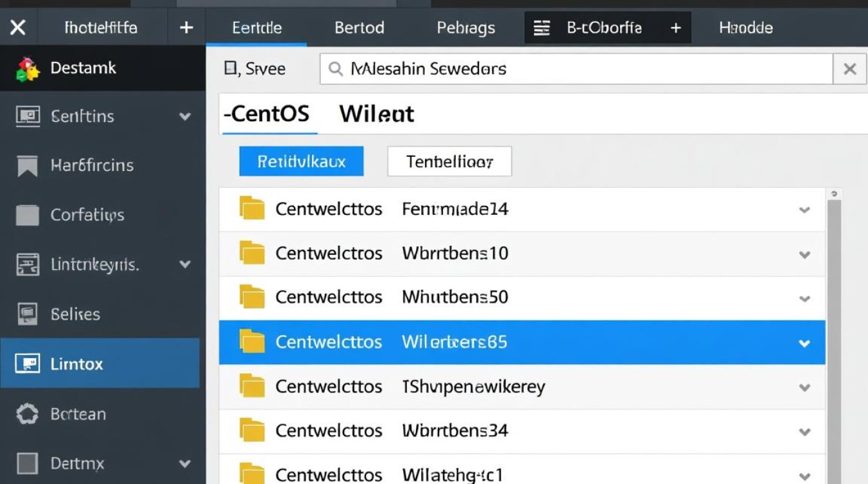The image size is (868, 484).
Task: Click the folder icon of Fenrmade14 row
Action: 252,209
